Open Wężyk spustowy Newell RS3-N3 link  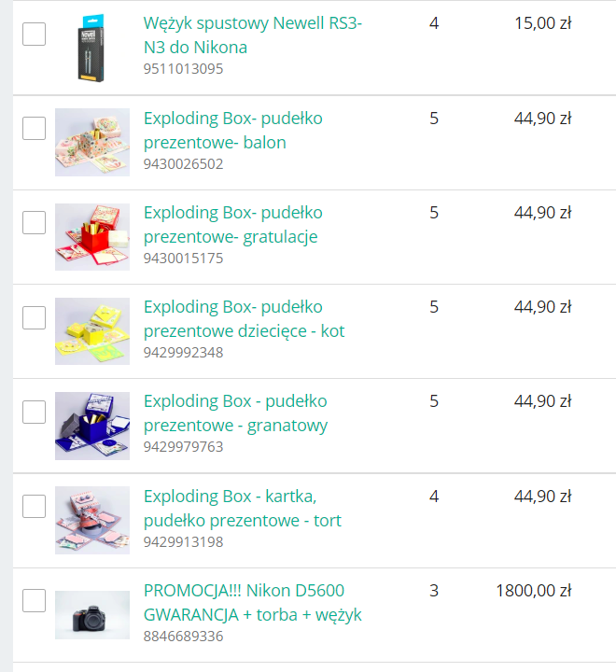(252, 35)
